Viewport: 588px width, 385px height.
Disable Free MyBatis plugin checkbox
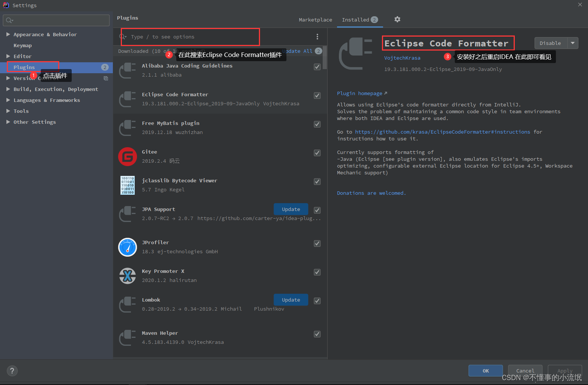click(317, 124)
